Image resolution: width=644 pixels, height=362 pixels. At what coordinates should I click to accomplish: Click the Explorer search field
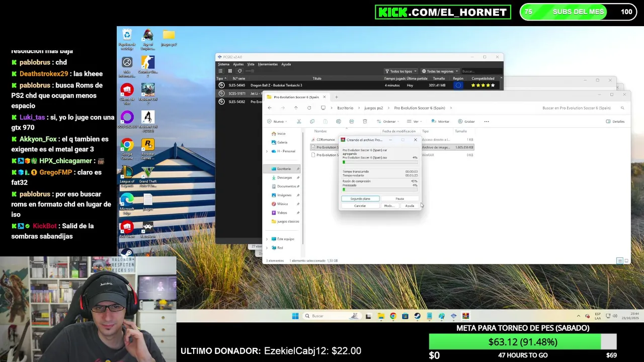click(583, 108)
